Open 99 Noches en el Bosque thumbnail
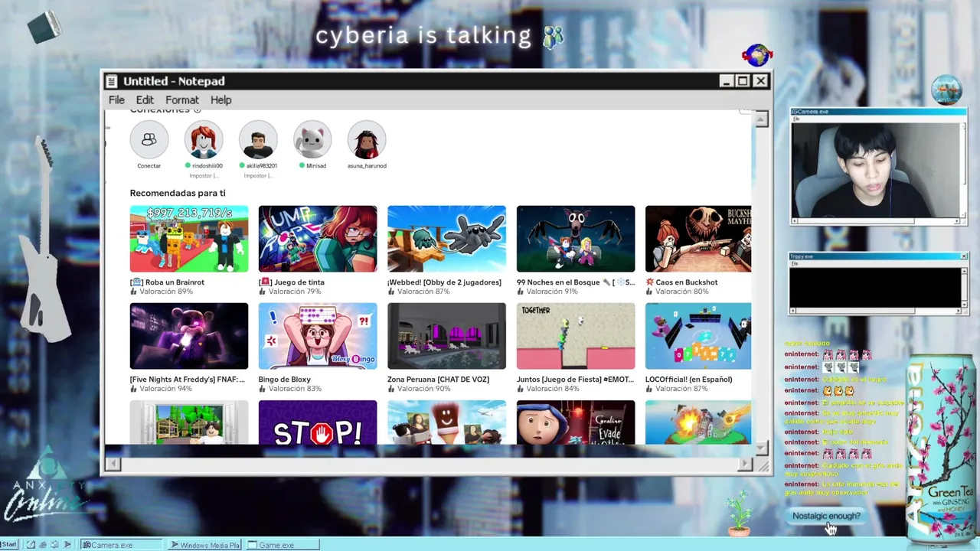This screenshot has height=551, width=980. coord(576,239)
